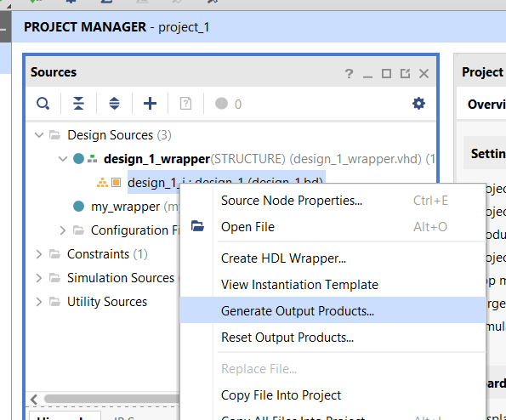Select Copy File Into Project

[333, 395]
